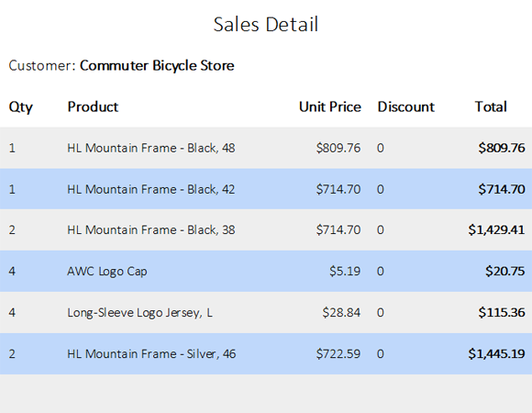Click the $20.75 total value
Image resolution: width=532 pixels, height=413 pixels.
tap(504, 271)
